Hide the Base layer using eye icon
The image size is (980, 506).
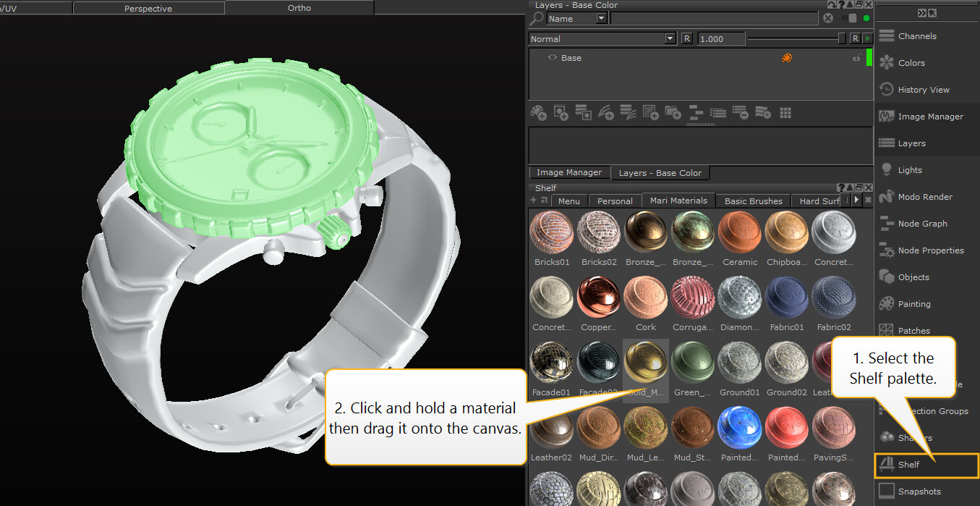click(x=552, y=58)
